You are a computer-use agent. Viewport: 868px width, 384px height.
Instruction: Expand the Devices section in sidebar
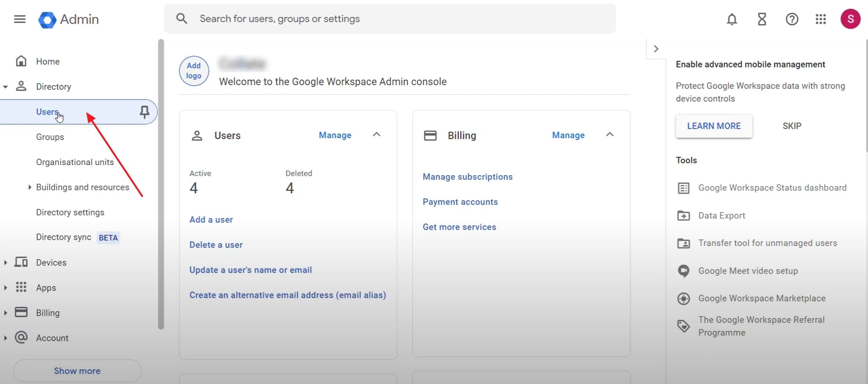coord(5,263)
